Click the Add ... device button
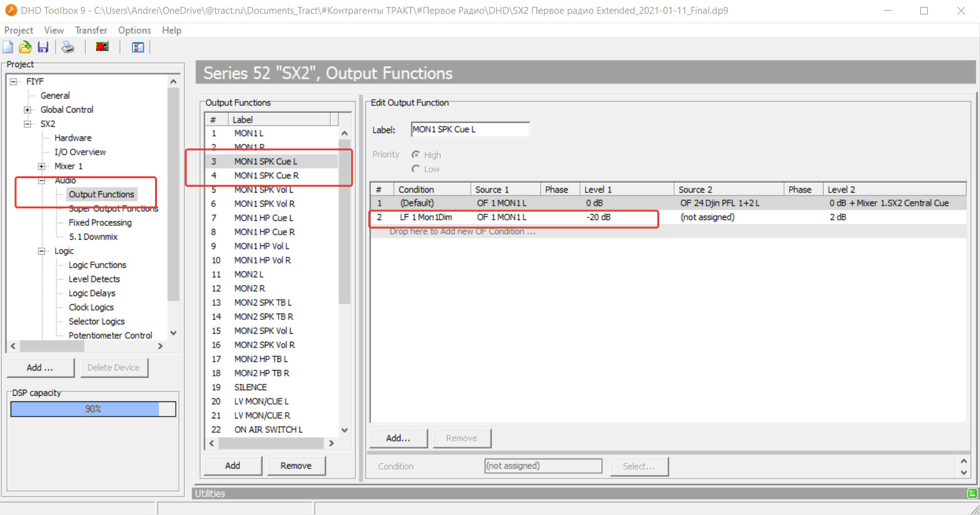 (x=40, y=368)
